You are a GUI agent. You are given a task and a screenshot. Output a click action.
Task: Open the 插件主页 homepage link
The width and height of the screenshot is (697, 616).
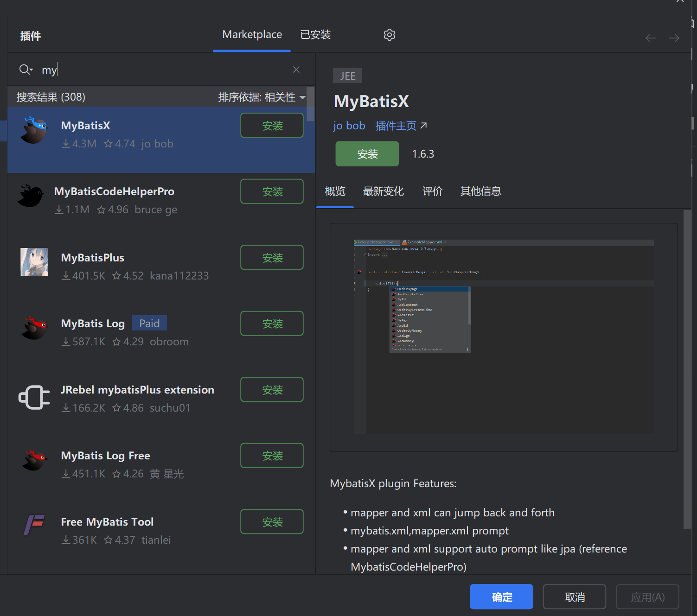point(401,126)
